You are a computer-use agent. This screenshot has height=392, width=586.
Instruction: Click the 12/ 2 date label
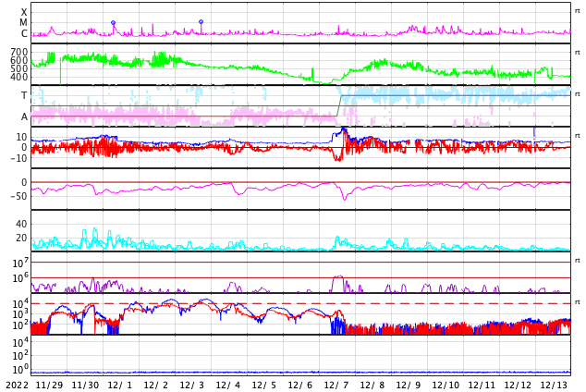[x=156, y=386]
